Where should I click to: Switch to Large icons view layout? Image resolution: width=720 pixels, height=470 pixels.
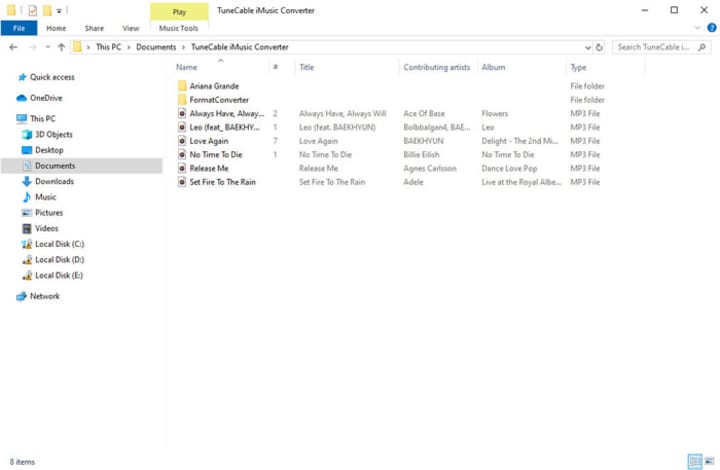tap(709, 461)
